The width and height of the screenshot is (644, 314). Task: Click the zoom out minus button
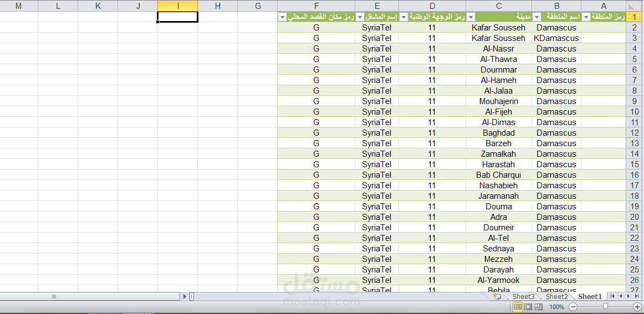pos(574,307)
